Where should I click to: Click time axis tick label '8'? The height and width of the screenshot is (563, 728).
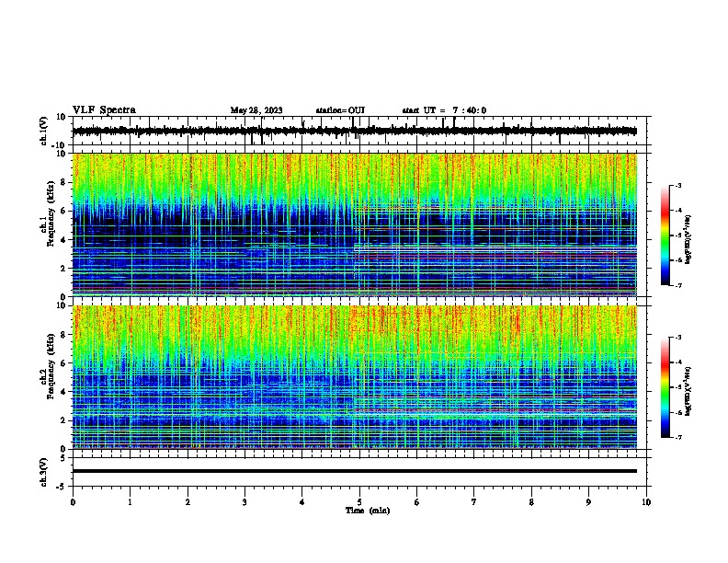click(531, 502)
